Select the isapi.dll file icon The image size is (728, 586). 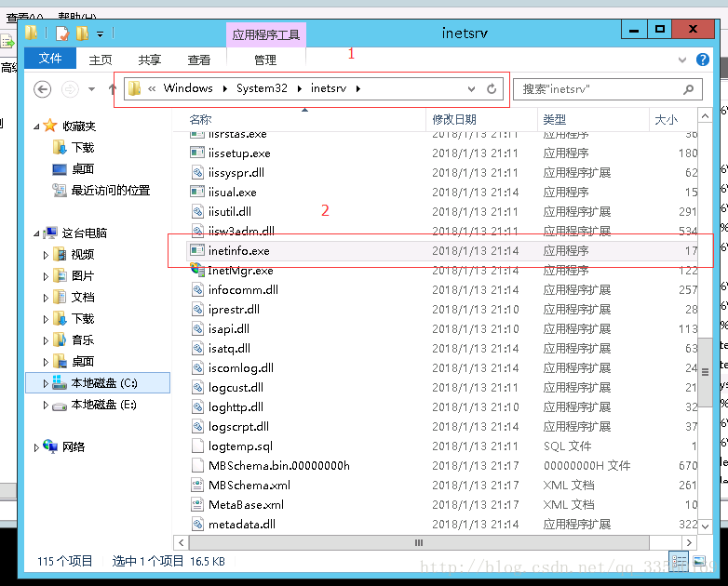(x=197, y=328)
